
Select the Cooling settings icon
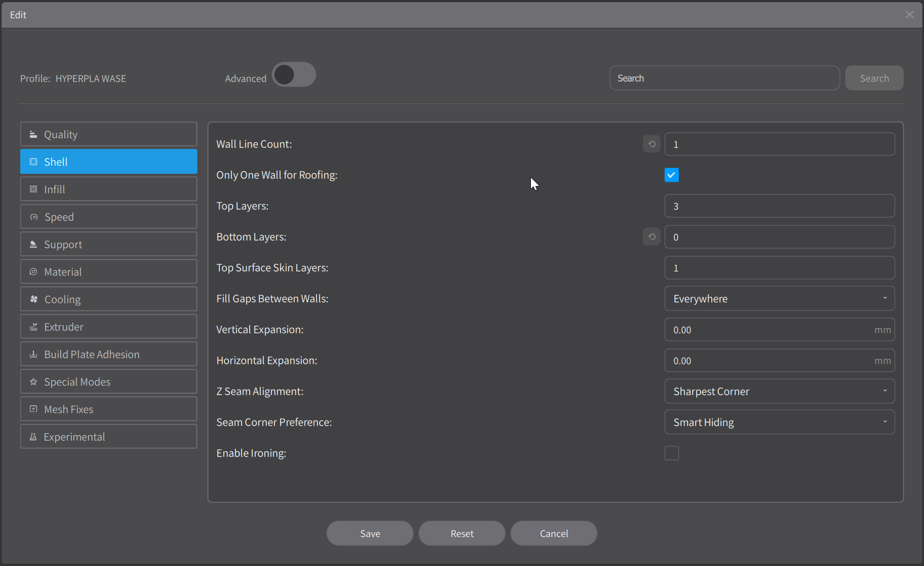pyautogui.click(x=33, y=299)
